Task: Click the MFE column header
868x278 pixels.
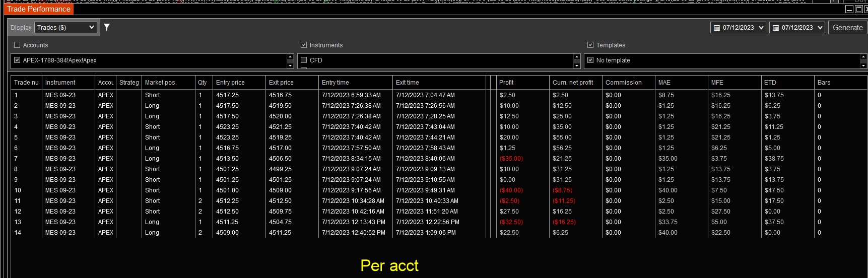Action: coord(735,83)
